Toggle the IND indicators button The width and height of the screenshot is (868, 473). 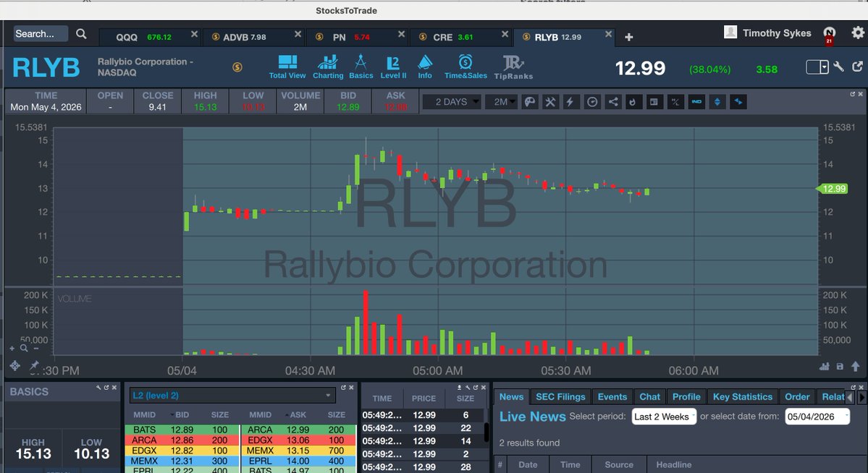[696, 102]
